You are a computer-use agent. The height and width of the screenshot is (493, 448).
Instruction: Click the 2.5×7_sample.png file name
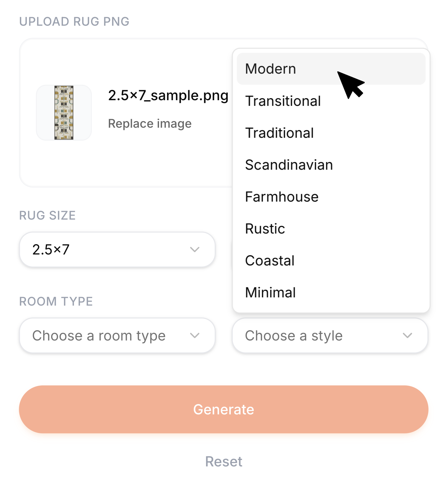(x=168, y=95)
